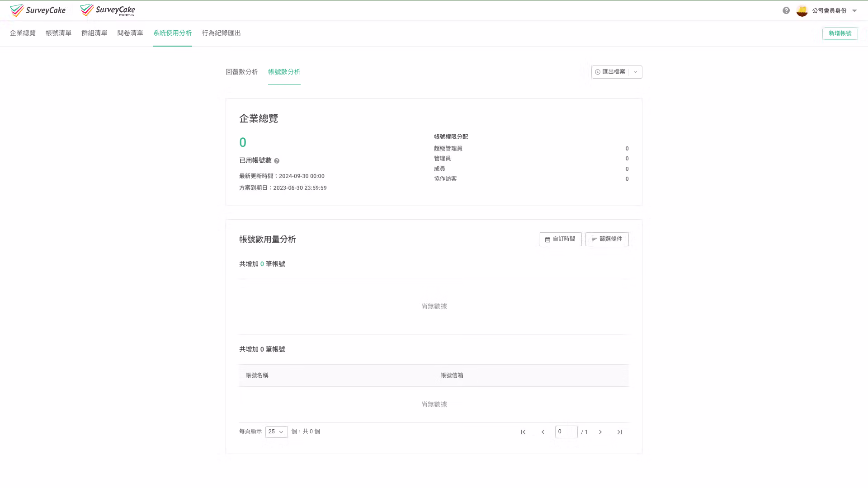
Task: Select the 系統使用分析 navigation tab
Action: 172,33
